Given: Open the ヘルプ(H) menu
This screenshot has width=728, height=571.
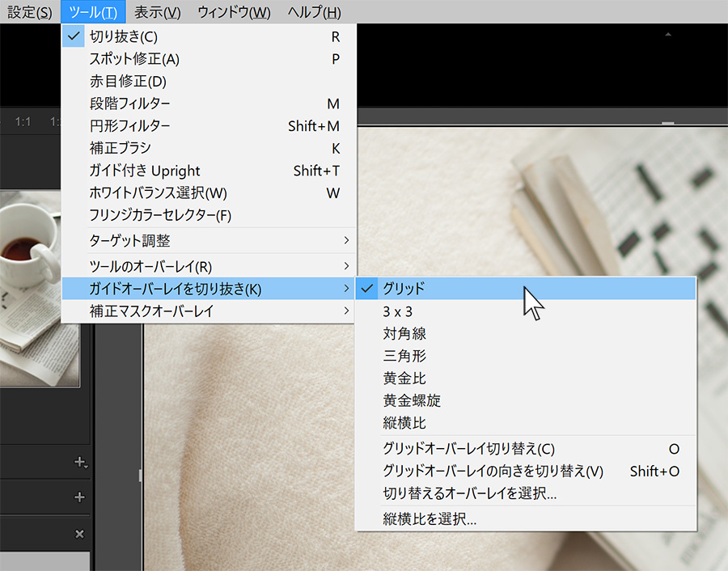Looking at the screenshot, I should pyautogui.click(x=314, y=12).
